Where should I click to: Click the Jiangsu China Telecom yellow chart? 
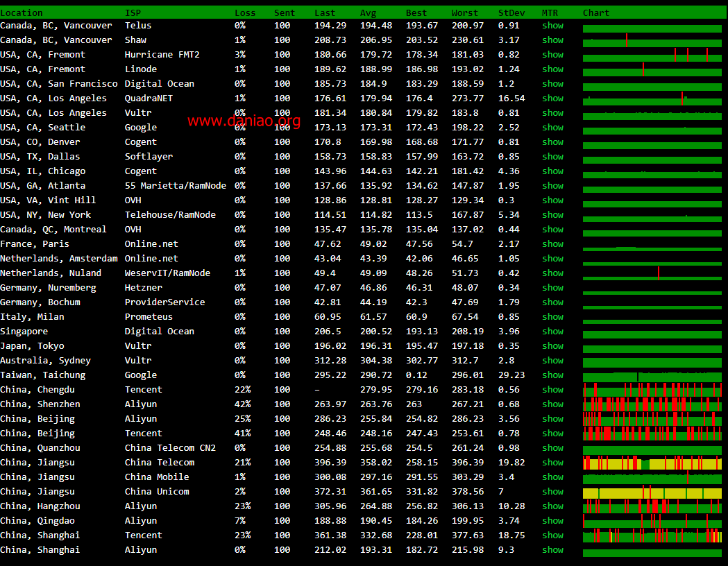[x=652, y=463]
